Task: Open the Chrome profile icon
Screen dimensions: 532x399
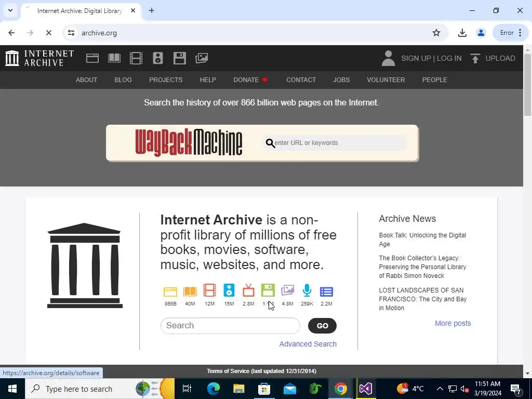Action: 481,33
